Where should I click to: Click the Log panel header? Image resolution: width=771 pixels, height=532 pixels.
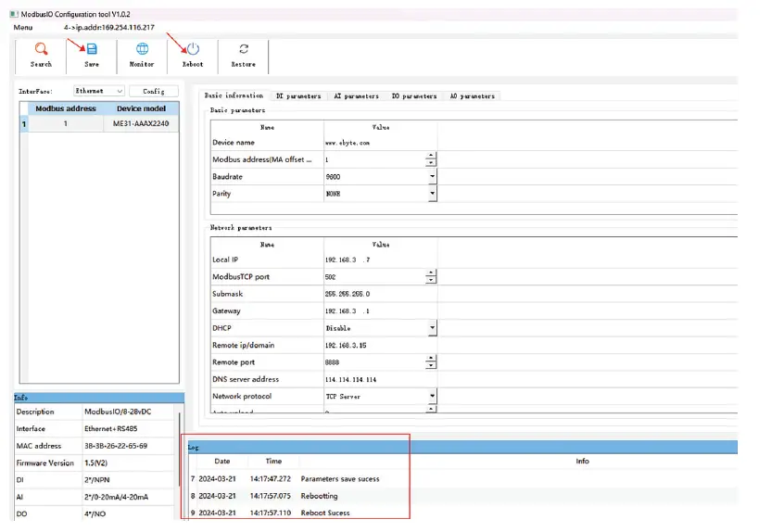pos(462,447)
